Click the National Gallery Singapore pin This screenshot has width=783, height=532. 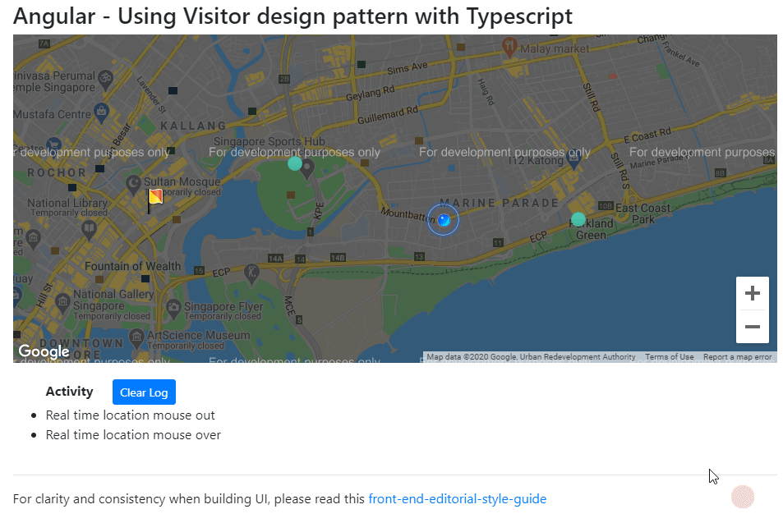coord(62,302)
